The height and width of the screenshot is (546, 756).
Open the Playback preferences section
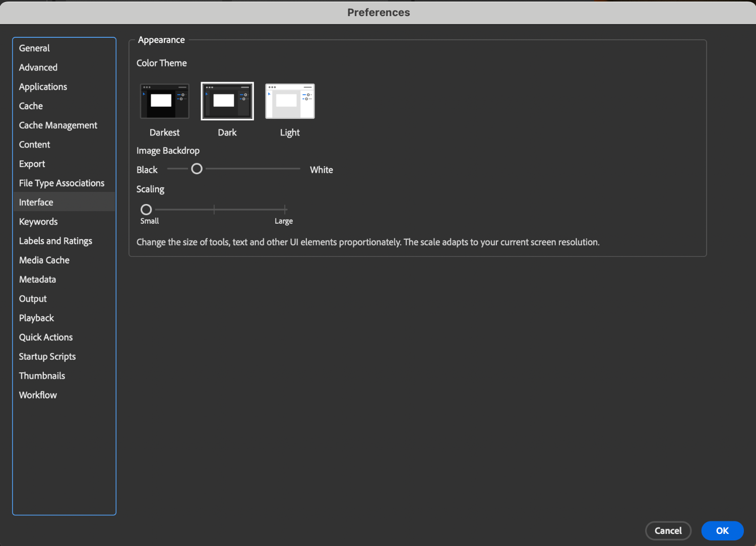[x=36, y=318]
